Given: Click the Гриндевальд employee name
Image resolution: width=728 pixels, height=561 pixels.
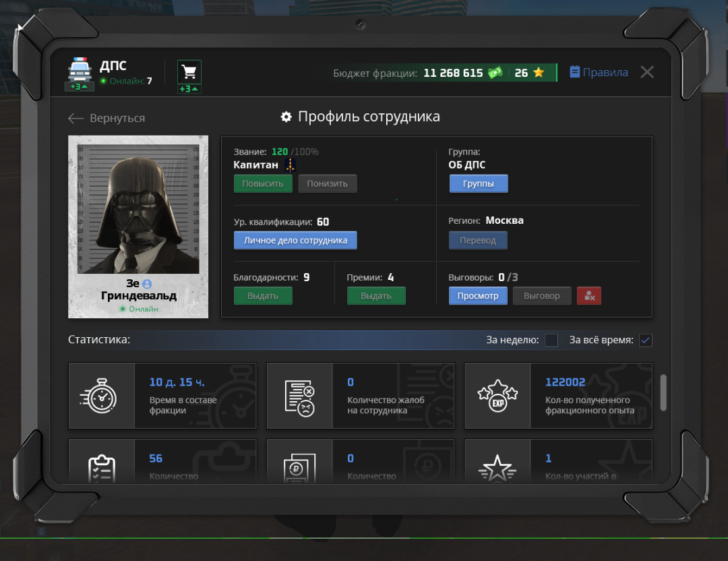Looking at the screenshot, I should [139, 296].
